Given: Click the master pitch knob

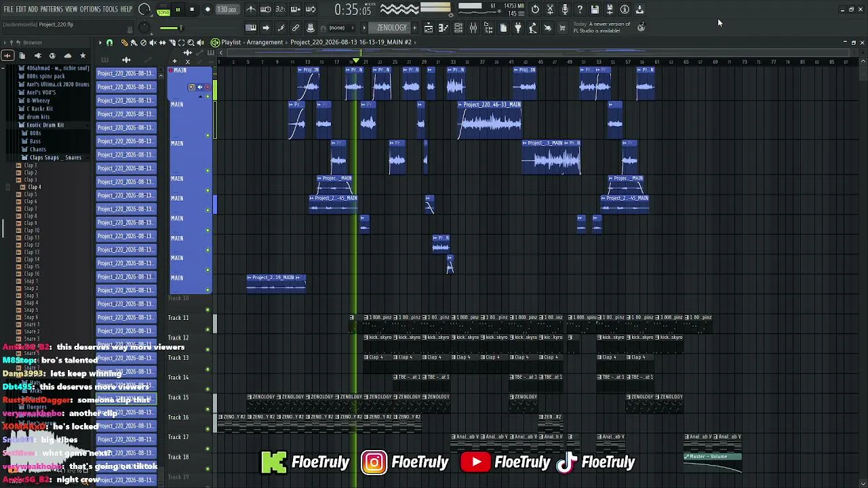Looking at the screenshot, I should click(x=145, y=28).
